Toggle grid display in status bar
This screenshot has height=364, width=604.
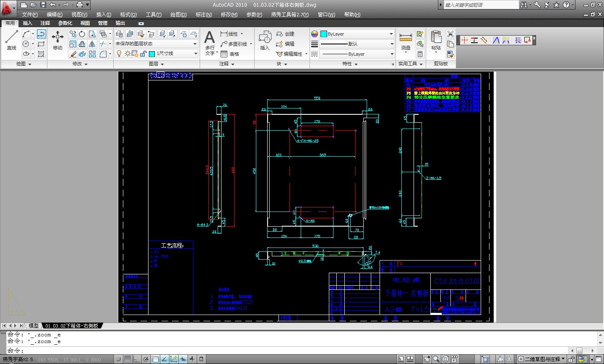(128, 359)
